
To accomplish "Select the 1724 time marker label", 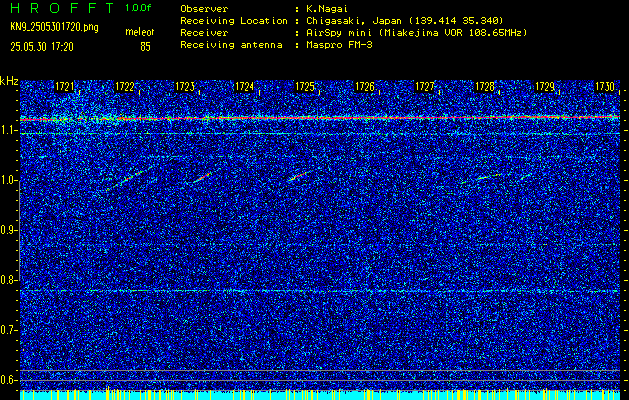I will (x=244, y=87).
